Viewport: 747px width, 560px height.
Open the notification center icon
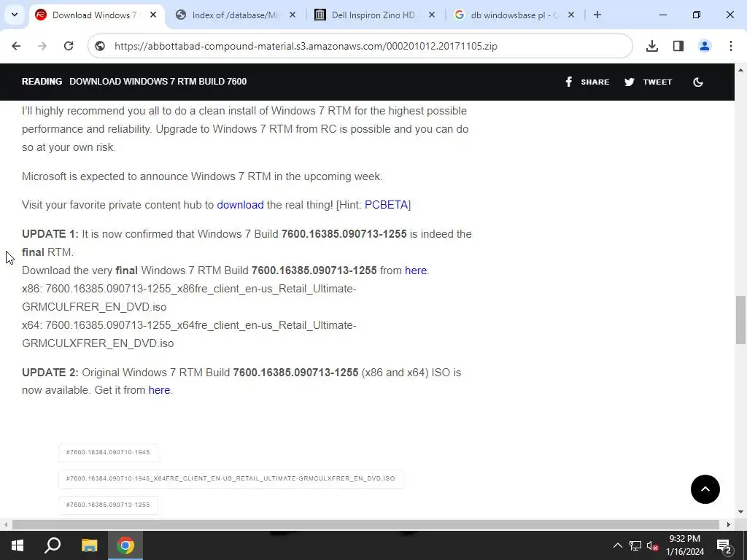pos(724,545)
